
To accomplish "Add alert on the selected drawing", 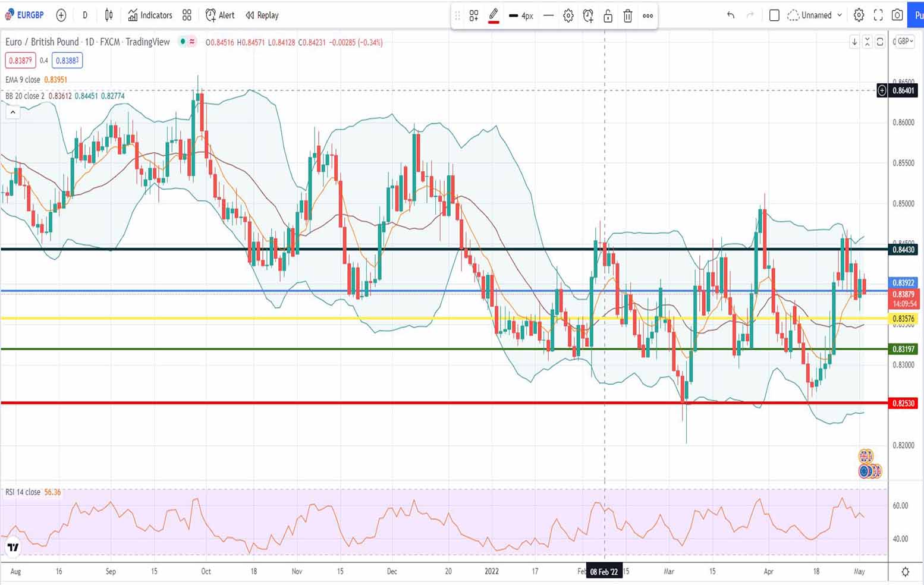I will coord(588,16).
